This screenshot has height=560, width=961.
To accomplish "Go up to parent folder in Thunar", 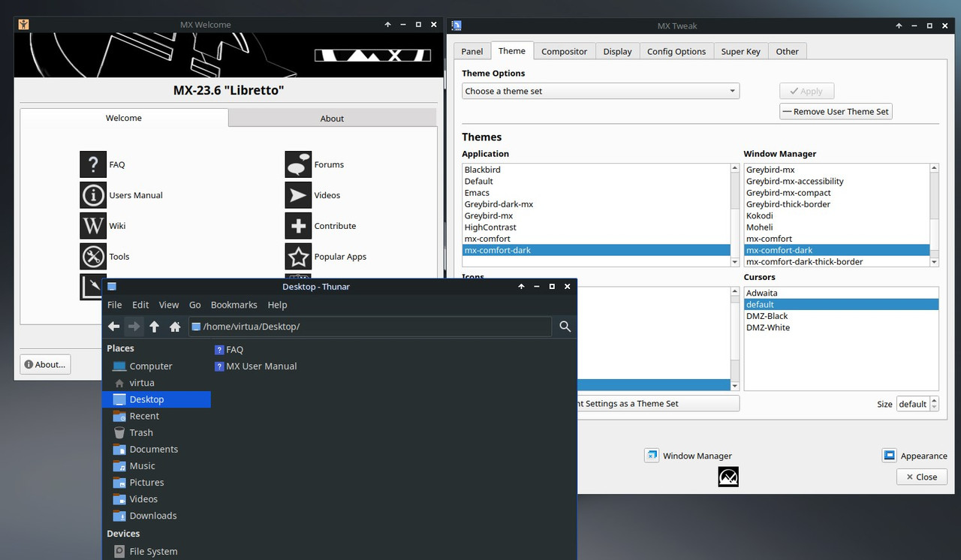I will pos(155,327).
